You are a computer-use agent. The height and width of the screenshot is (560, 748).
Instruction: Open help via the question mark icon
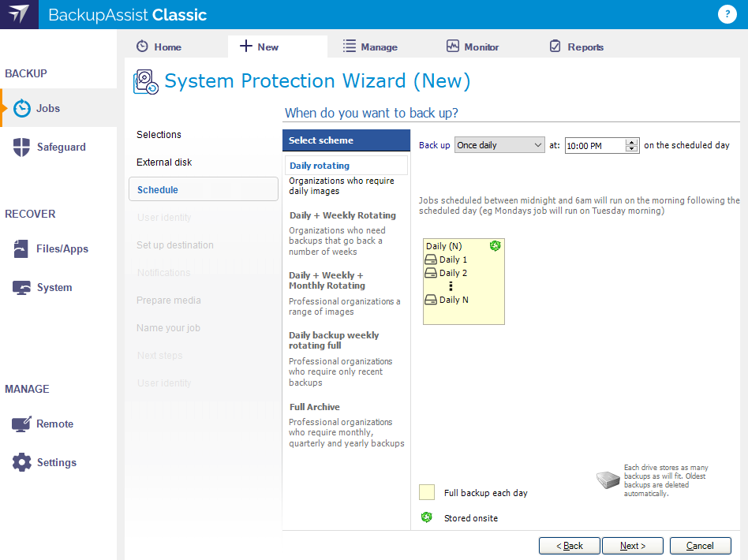[x=727, y=14]
